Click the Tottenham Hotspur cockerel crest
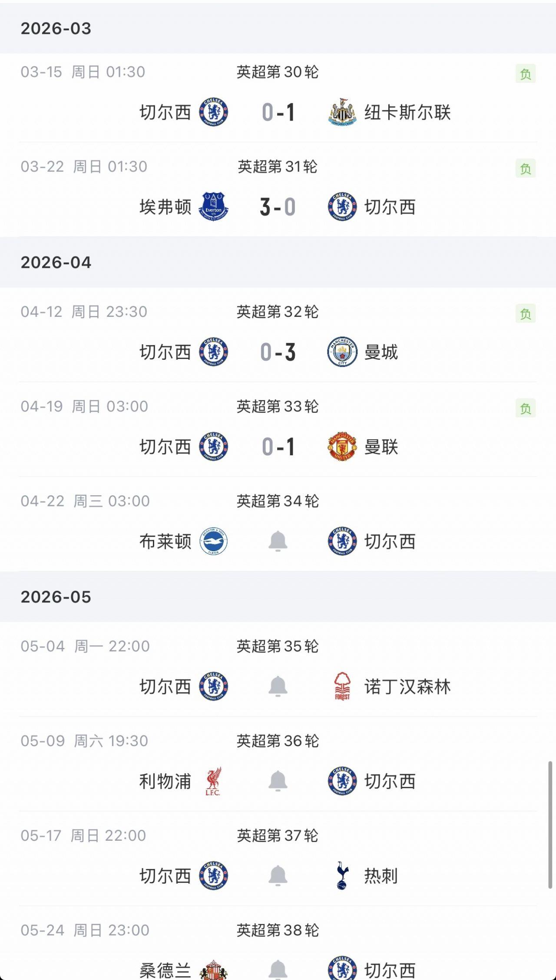Image resolution: width=556 pixels, height=980 pixels. click(342, 875)
